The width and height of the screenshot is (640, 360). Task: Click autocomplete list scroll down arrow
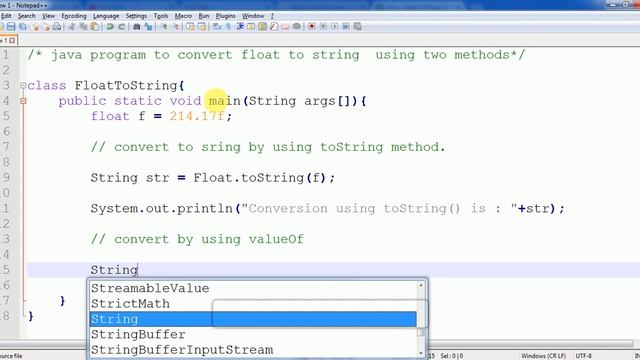click(x=421, y=353)
